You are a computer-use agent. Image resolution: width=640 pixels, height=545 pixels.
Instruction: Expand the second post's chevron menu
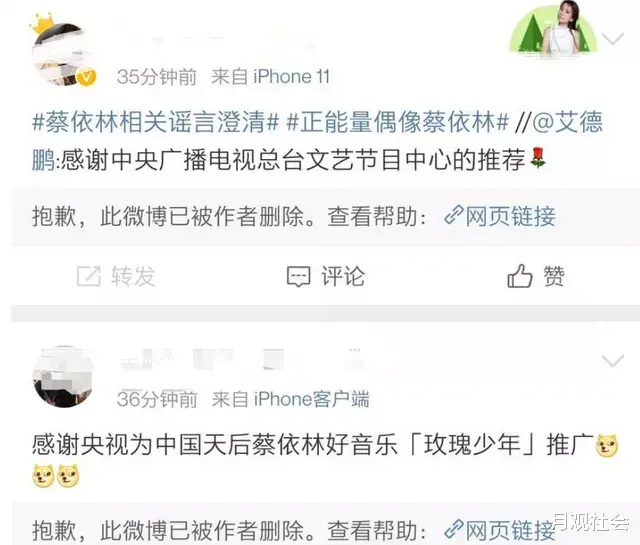[613, 360]
